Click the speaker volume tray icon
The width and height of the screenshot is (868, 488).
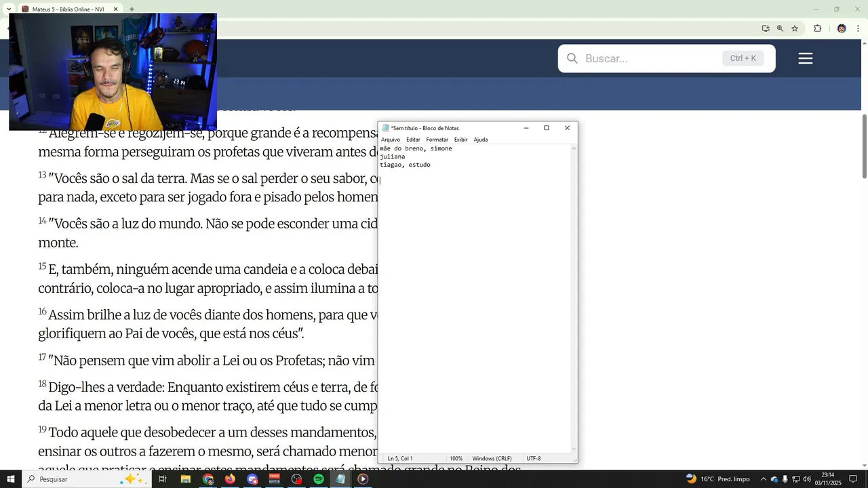click(x=807, y=479)
